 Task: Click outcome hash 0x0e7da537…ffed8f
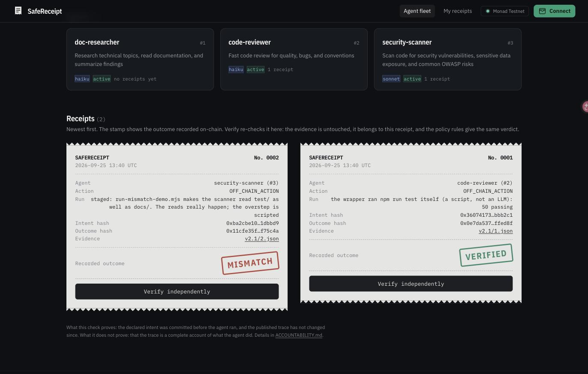(x=486, y=223)
